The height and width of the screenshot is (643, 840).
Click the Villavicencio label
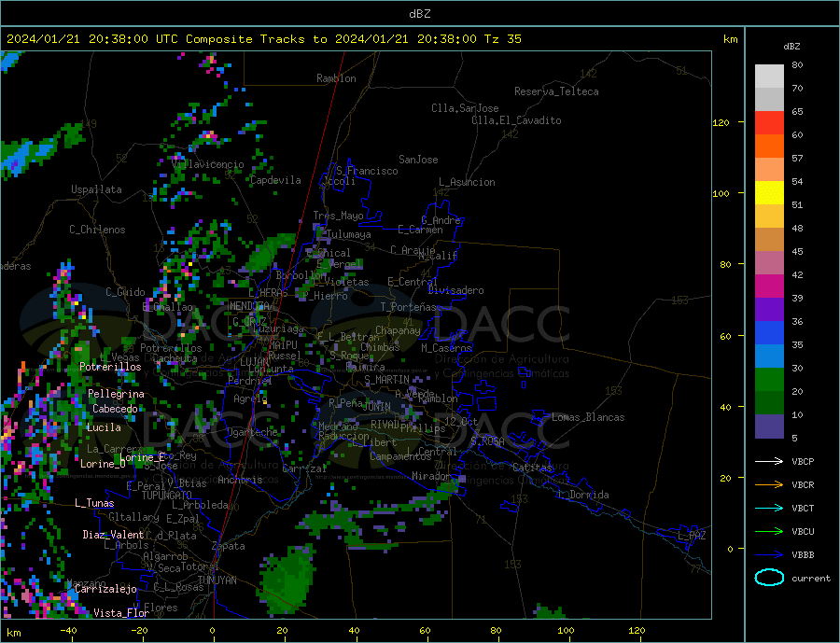(x=208, y=164)
